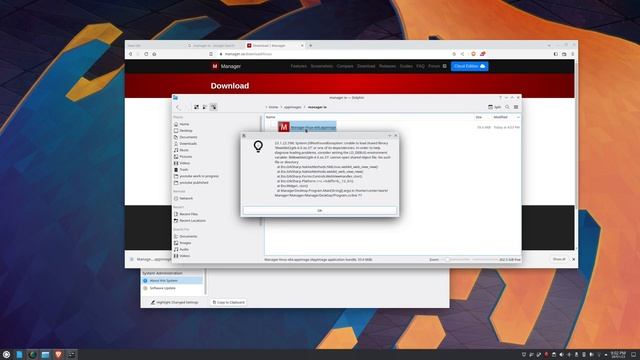Viewport: 640px width, 360px height.
Task: Select the Manager AppImage file
Action: click(x=307, y=127)
